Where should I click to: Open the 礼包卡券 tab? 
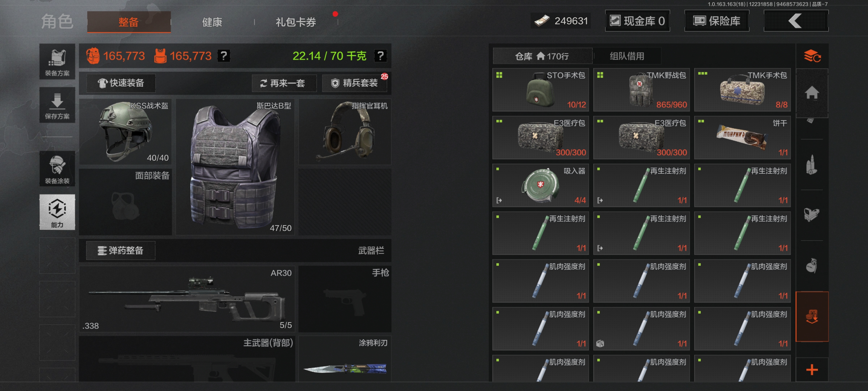[x=295, y=22]
